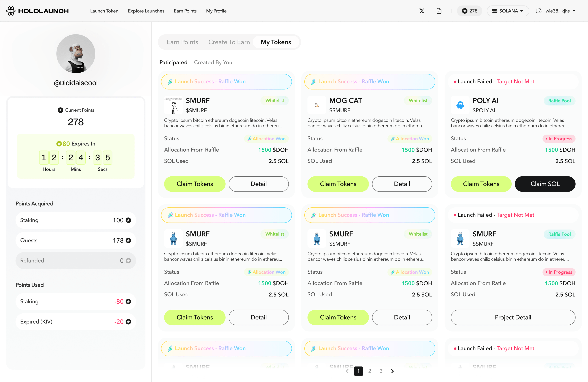Image resolution: width=588 pixels, height=382 pixels.
Task: Click the MOG CAT token name
Action: click(345, 101)
